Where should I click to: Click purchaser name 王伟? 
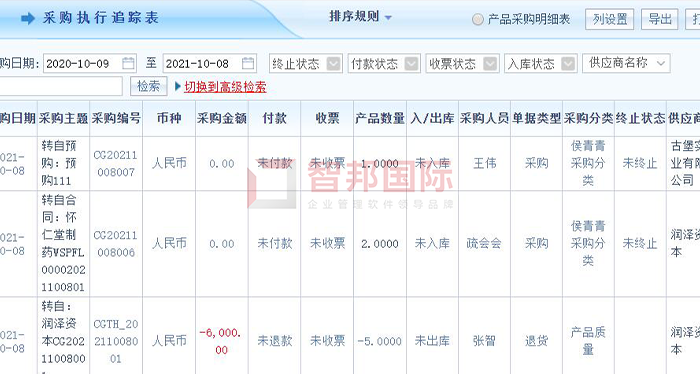(x=484, y=163)
